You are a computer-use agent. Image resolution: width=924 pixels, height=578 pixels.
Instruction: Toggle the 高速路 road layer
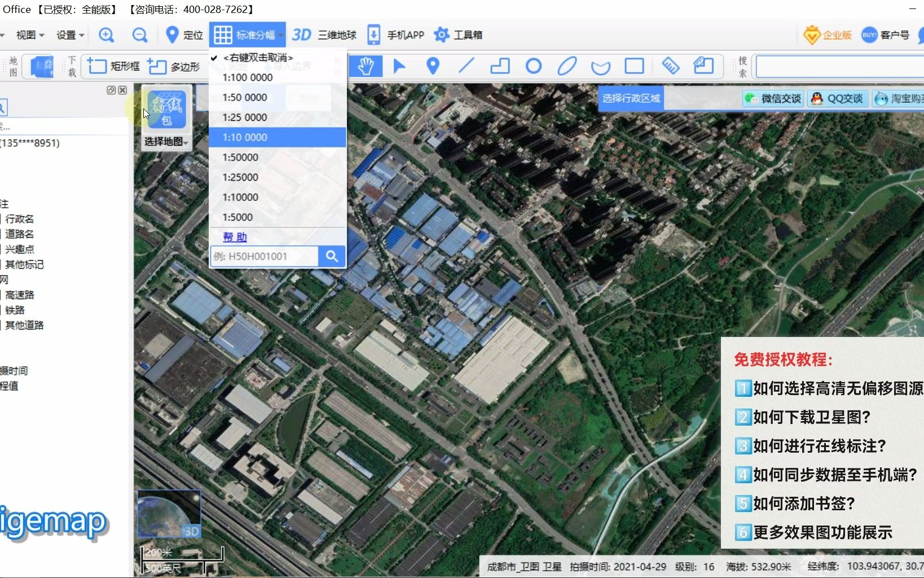click(20, 295)
